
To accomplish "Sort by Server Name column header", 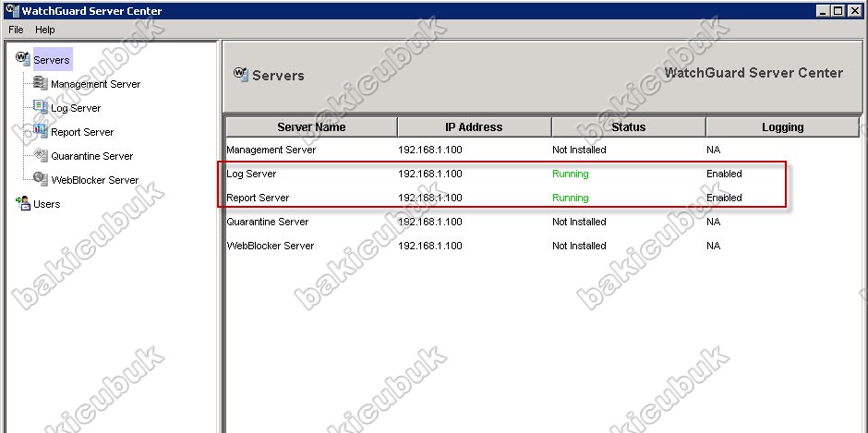I will pos(312,126).
